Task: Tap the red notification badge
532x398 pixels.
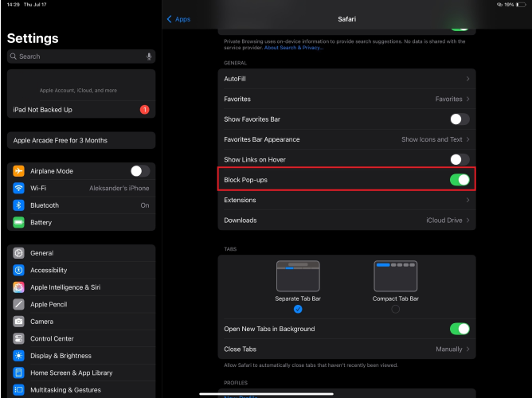Action: pos(144,110)
